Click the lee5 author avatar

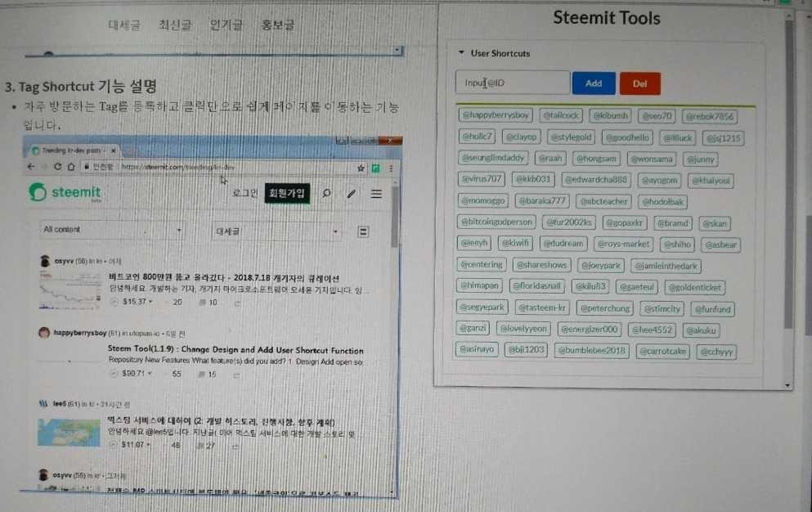coord(43,403)
